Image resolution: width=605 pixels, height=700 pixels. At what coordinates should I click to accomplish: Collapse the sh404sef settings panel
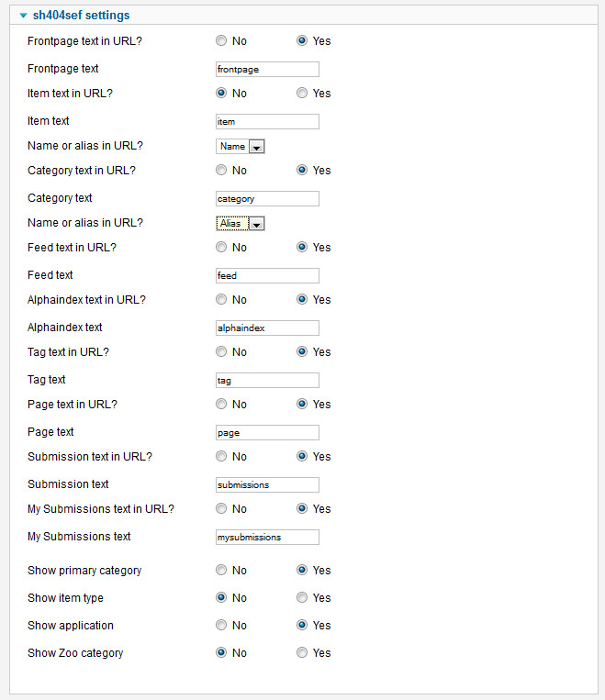[x=23, y=16]
